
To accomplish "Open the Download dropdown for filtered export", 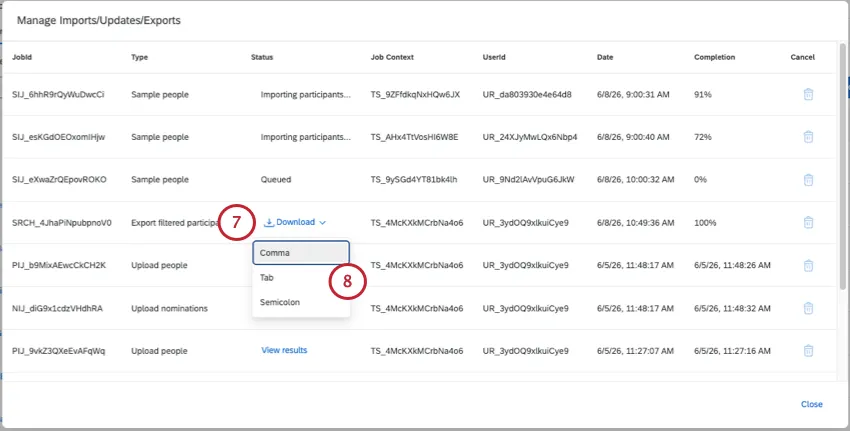I will tap(295, 222).
